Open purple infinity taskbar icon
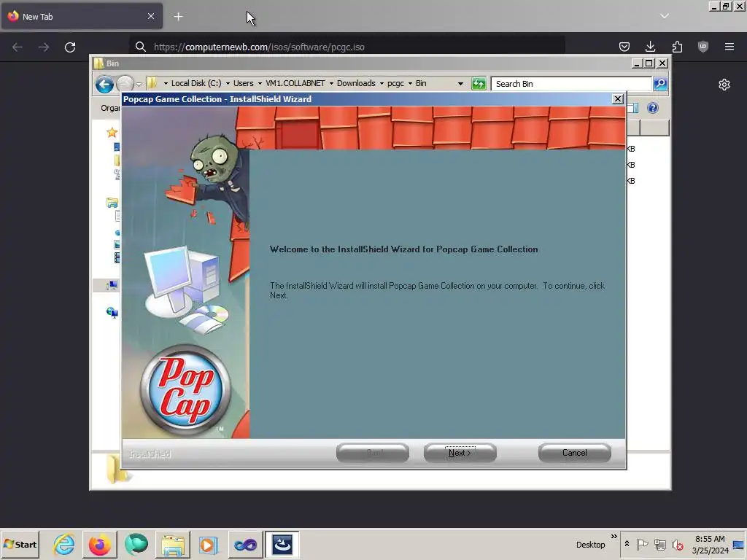 245,544
